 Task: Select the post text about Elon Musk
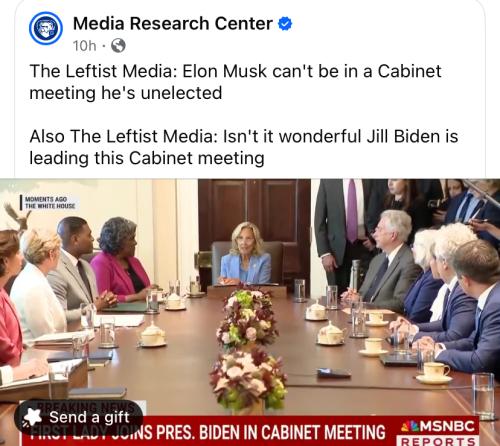235,82
